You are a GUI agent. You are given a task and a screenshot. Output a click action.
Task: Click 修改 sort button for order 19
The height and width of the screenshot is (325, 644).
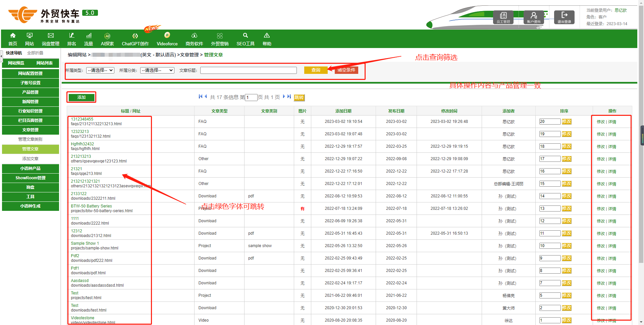tap(567, 134)
